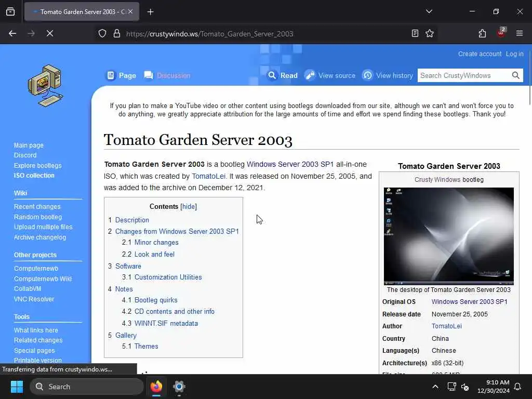Open the Windows Start button
532x399 pixels.
[x=17, y=387]
